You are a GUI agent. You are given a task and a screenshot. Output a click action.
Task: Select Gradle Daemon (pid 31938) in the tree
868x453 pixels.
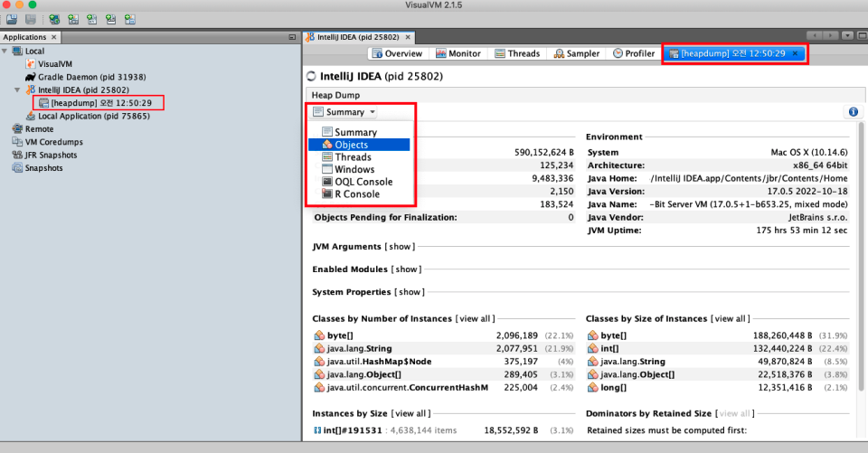(86, 77)
